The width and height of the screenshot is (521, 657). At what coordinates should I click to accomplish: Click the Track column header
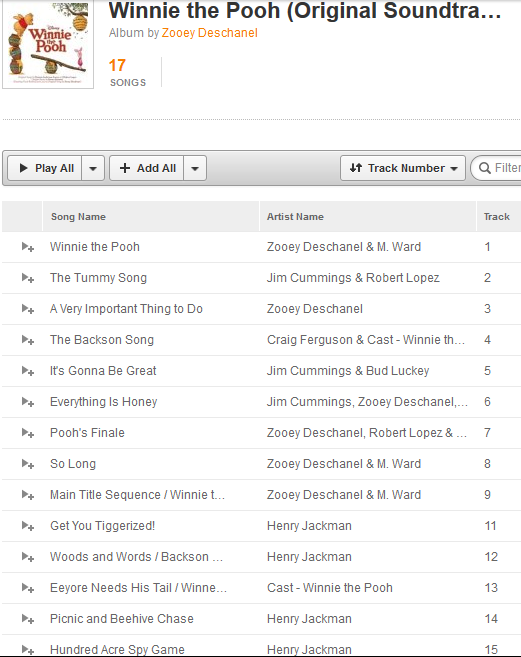click(499, 217)
